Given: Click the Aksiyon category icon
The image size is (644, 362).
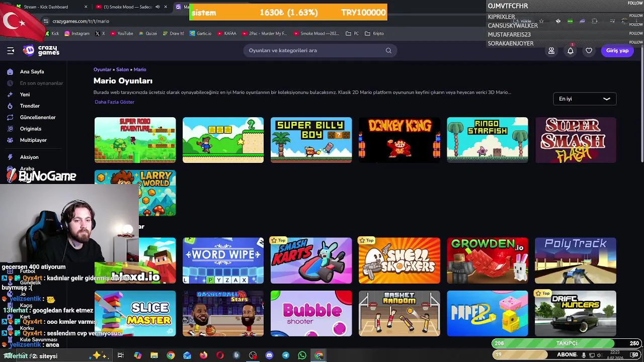Looking at the screenshot, I should click(x=10, y=157).
